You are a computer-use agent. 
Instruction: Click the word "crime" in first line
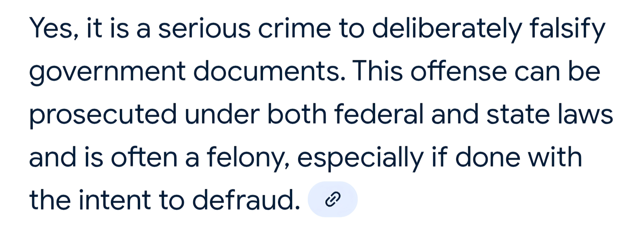(x=295, y=28)
